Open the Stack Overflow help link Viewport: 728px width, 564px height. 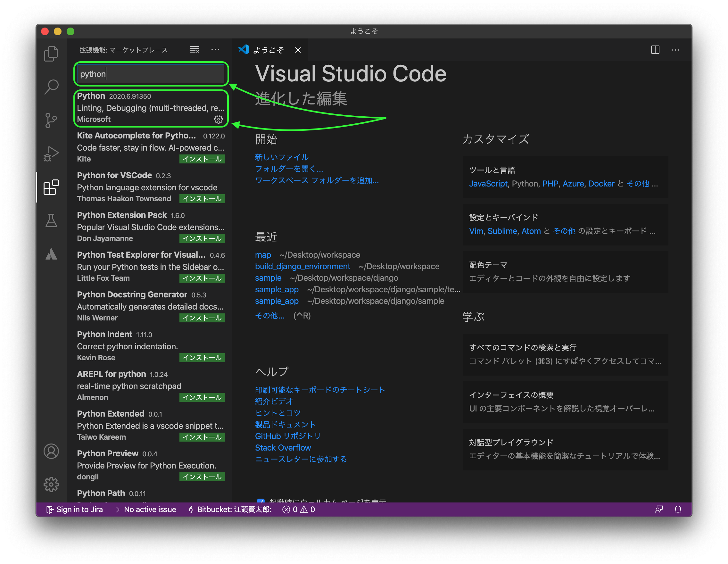tap(283, 447)
